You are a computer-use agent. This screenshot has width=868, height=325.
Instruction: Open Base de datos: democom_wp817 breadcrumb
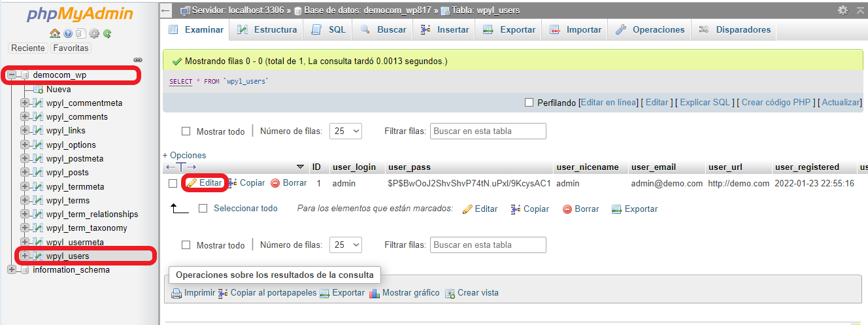click(367, 10)
